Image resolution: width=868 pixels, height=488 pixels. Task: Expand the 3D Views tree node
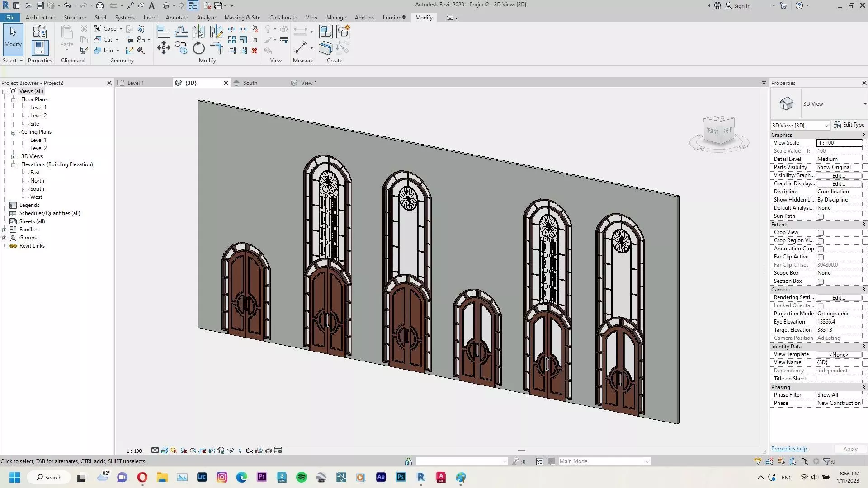[14, 156]
